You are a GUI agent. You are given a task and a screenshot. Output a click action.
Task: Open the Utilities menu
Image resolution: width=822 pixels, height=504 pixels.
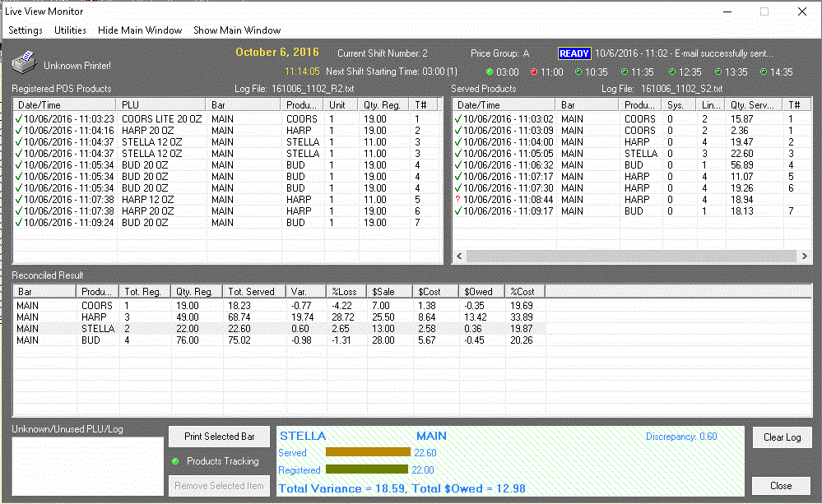[70, 30]
